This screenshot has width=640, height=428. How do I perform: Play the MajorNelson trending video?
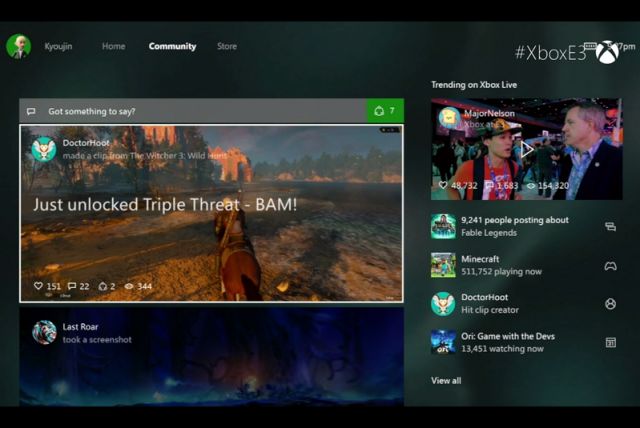coord(527,149)
